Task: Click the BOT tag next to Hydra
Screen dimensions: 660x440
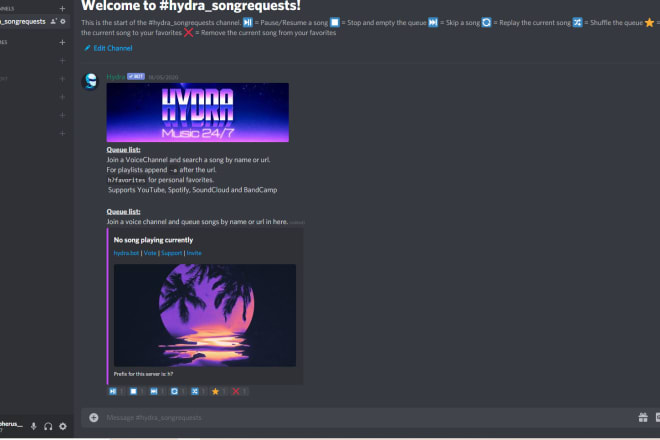Action: pyautogui.click(x=136, y=76)
